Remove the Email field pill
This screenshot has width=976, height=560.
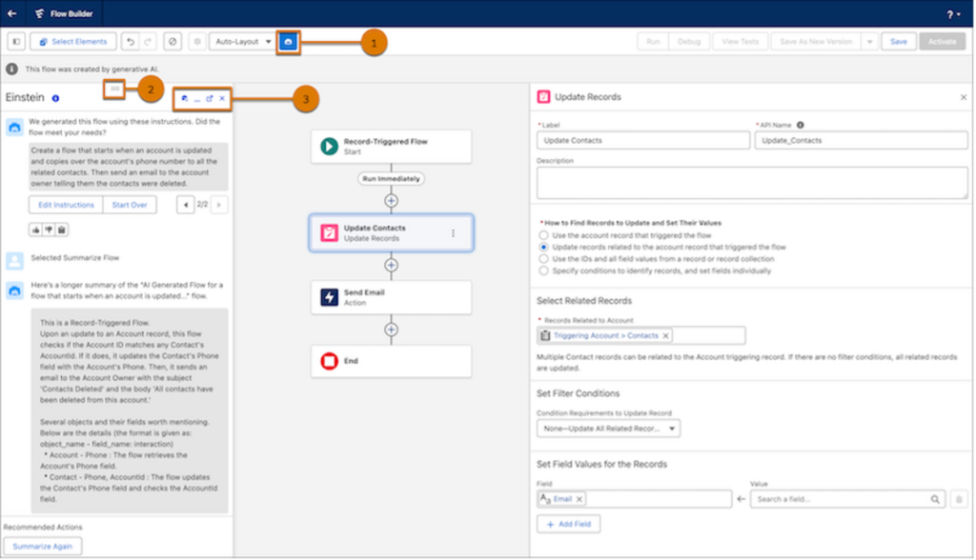coord(579,499)
